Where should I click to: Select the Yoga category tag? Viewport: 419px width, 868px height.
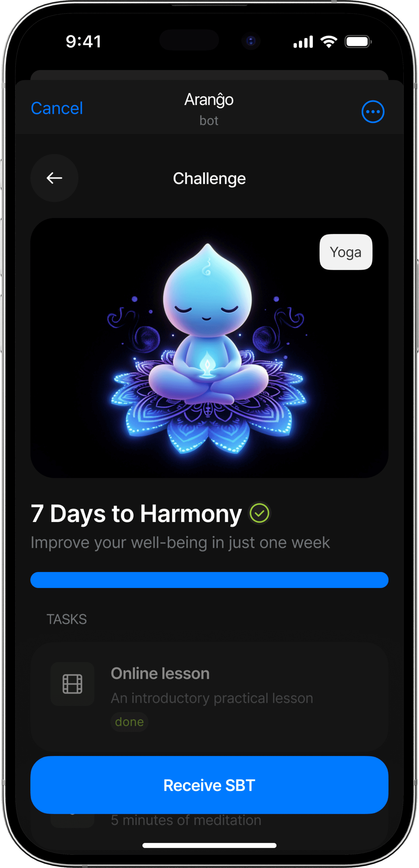point(346,252)
